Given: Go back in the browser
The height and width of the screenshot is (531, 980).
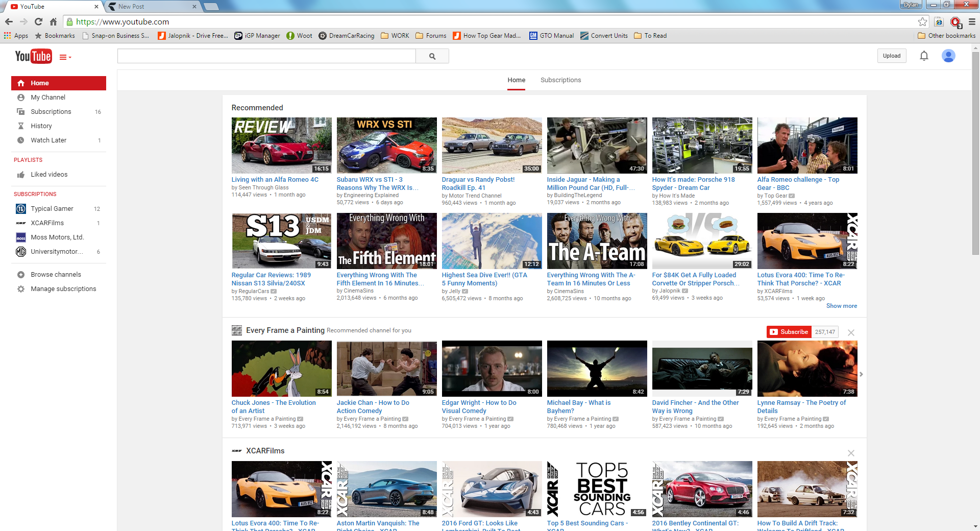Looking at the screenshot, I should (x=9, y=22).
